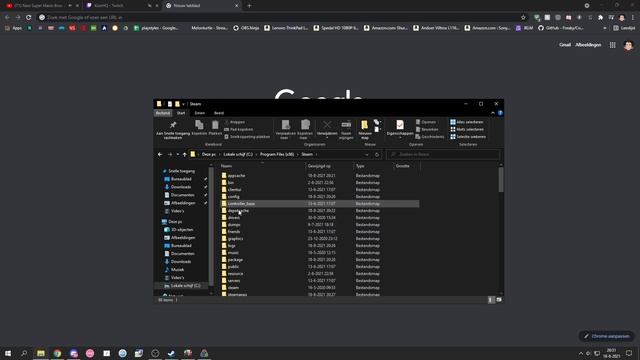Collapse the Explorer ribbon with the chevron
This screenshot has width=640, height=360.
point(493,113)
